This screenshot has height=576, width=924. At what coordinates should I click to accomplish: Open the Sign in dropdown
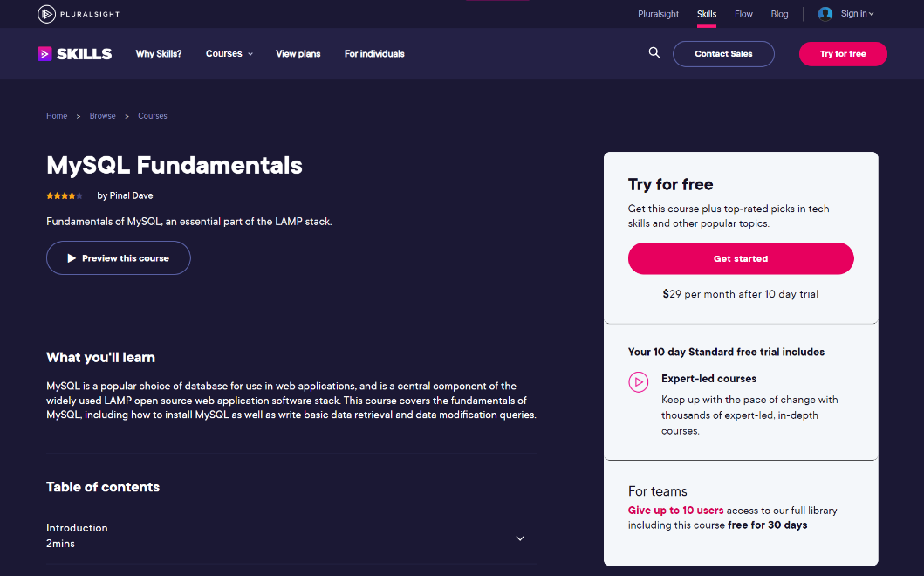[857, 14]
